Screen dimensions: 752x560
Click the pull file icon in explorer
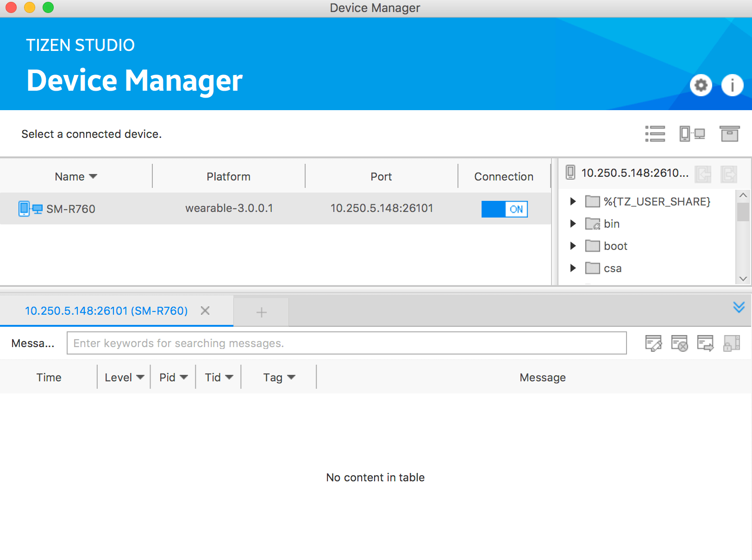point(729,174)
